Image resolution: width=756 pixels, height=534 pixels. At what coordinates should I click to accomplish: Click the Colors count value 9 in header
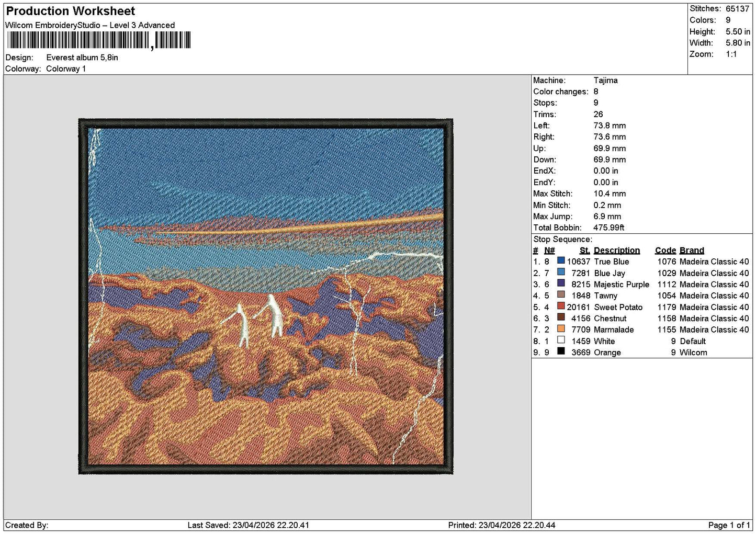[728, 20]
